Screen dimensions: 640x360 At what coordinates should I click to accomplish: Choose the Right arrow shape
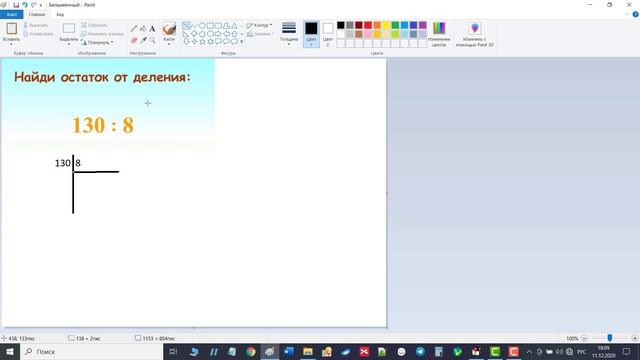[218, 33]
